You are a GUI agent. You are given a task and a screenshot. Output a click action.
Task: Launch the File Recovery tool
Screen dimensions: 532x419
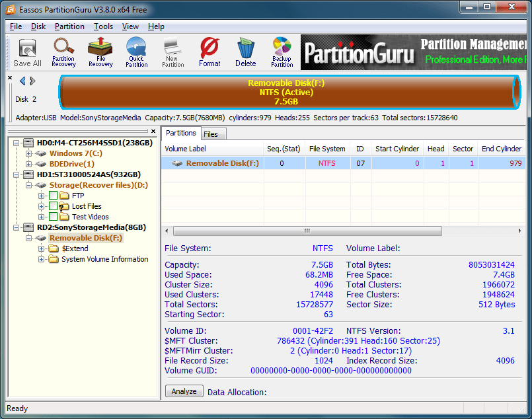tap(100, 52)
